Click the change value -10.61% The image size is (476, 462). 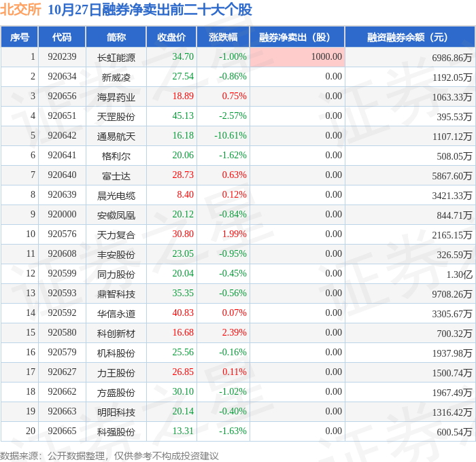click(x=231, y=136)
